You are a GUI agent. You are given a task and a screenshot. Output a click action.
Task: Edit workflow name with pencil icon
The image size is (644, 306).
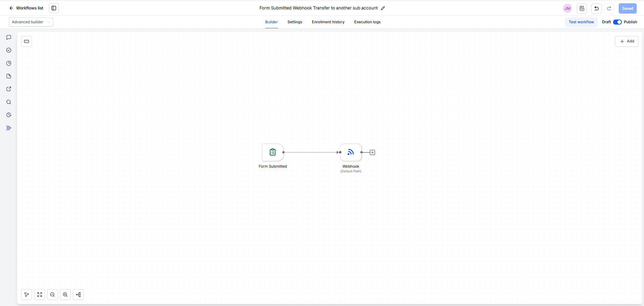(x=383, y=8)
